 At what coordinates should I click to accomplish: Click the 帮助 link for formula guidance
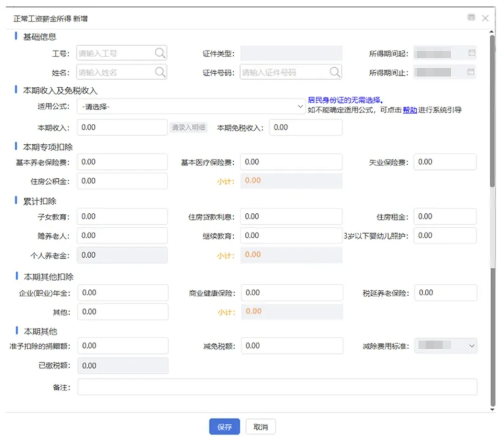(x=410, y=111)
